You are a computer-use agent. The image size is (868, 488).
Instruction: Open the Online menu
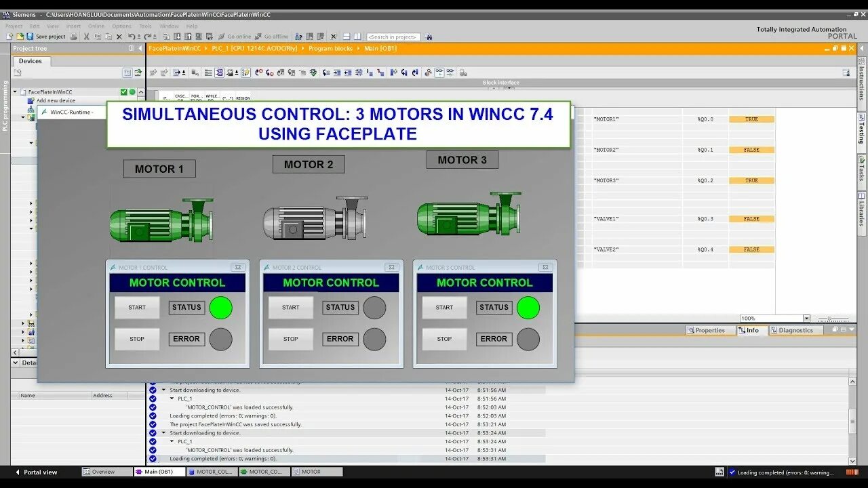click(x=96, y=25)
